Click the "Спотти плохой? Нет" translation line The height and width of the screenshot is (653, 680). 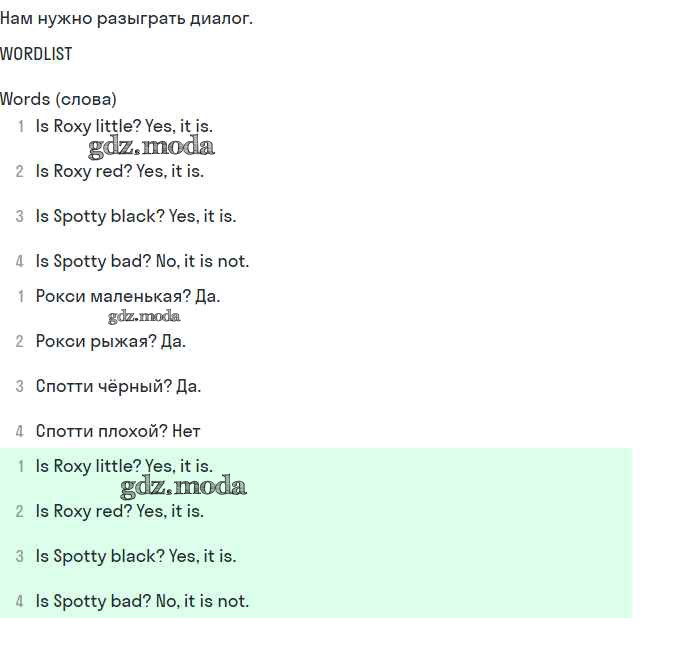118,431
